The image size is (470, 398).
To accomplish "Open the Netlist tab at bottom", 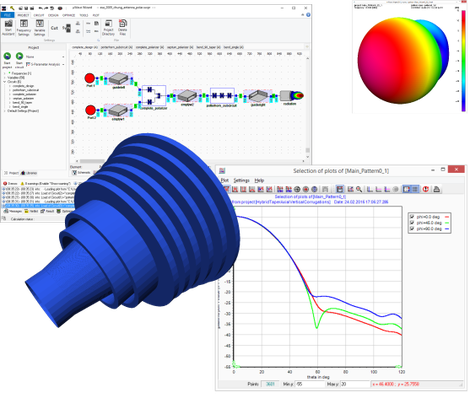I will point(31,211).
